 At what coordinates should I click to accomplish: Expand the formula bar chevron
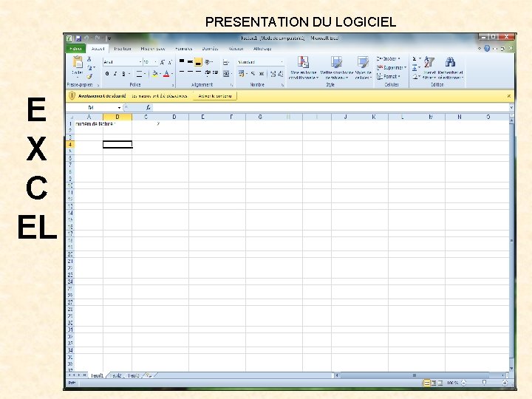coord(511,108)
